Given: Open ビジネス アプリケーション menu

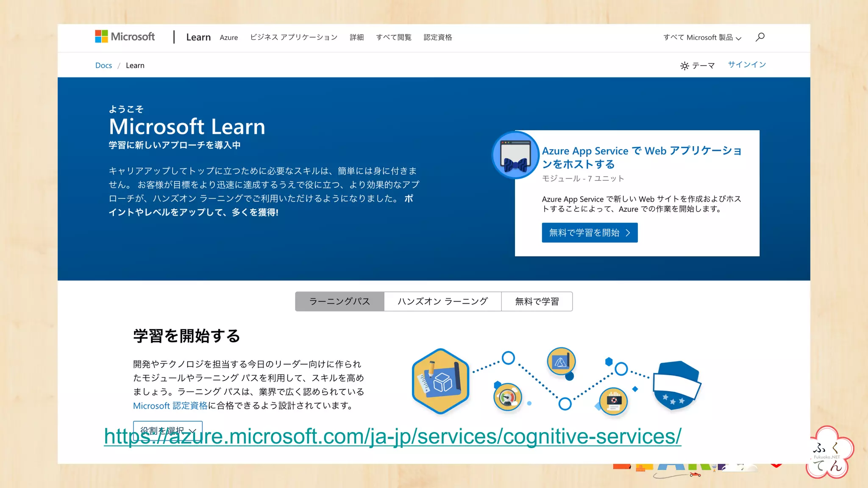Looking at the screenshot, I should (294, 37).
